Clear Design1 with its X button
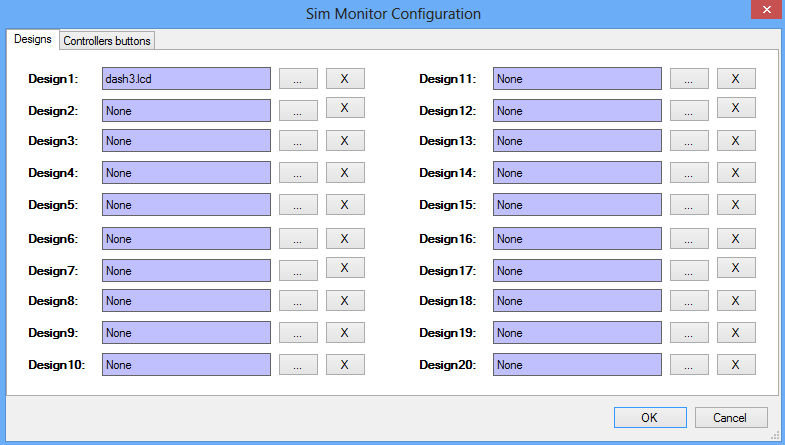The height and width of the screenshot is (445, 785). [x=345, y=78]
